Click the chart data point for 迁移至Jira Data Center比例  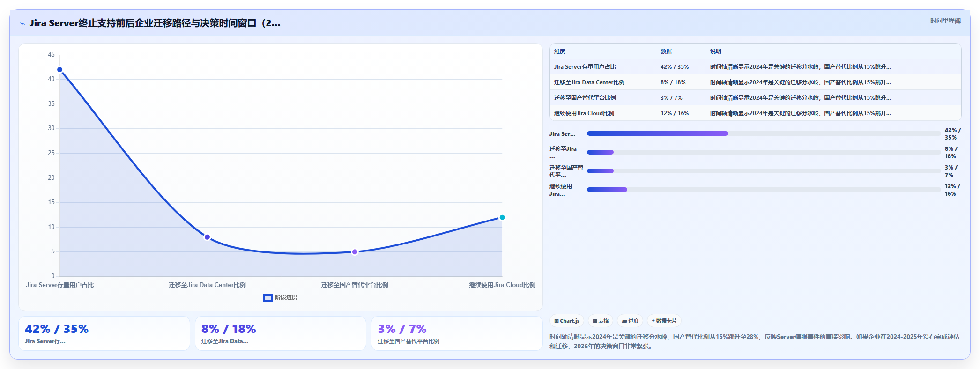tap(207, 237)
